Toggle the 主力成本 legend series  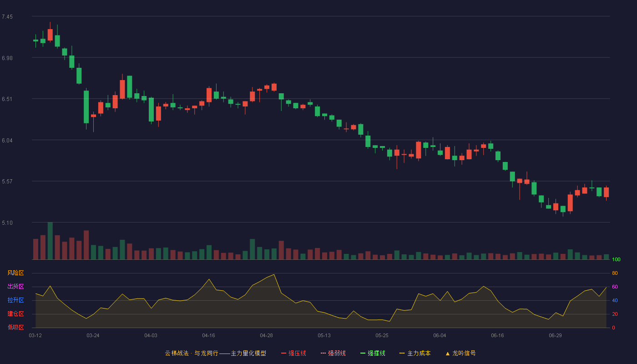coord(415,353)
